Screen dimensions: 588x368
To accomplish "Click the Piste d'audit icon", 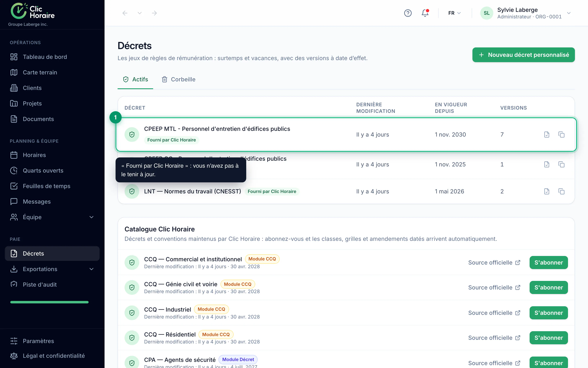I will point(14,284).
